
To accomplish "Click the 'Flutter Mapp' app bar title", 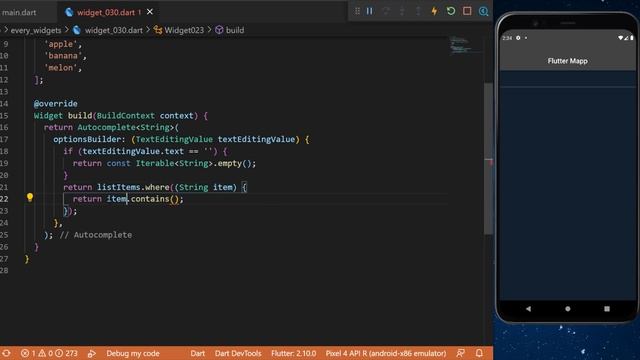I will point(567,61).
